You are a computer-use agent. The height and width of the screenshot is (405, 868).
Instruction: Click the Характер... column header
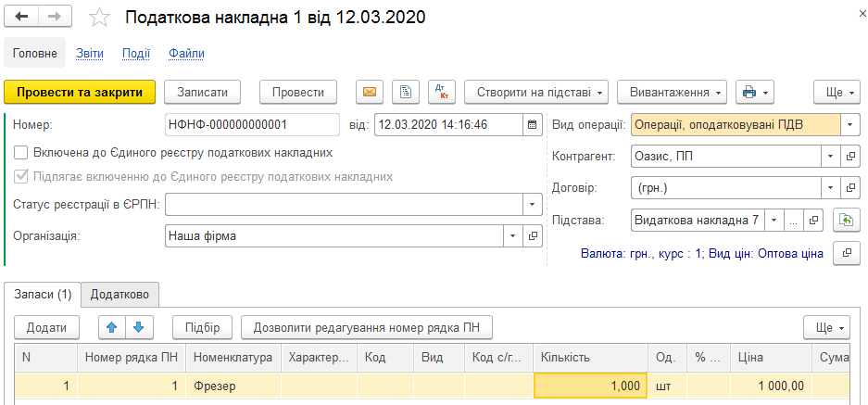coord(320,358)
